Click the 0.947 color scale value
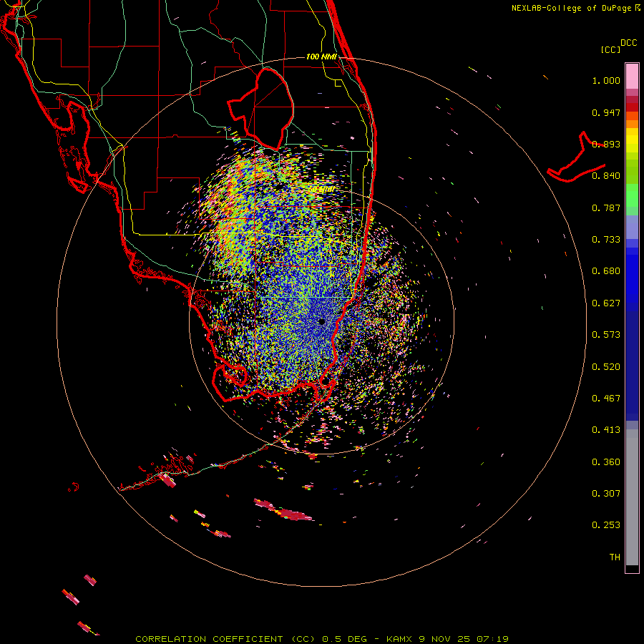The height and width of the screenshot is (644, 644). tap(606, 112)
